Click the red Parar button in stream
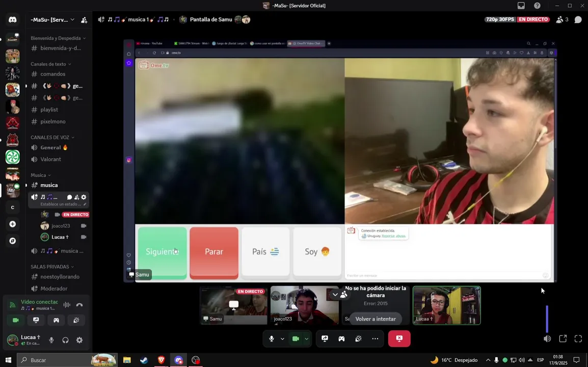588x367 pixels. pos(214,253)
